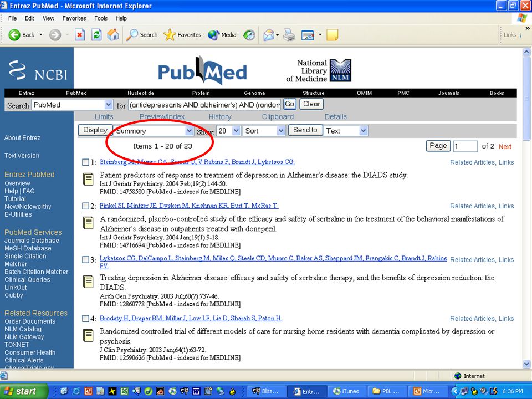532x399 pixels.
Task: Check the box for result 2 Finkel
Action: click(85, 206)
